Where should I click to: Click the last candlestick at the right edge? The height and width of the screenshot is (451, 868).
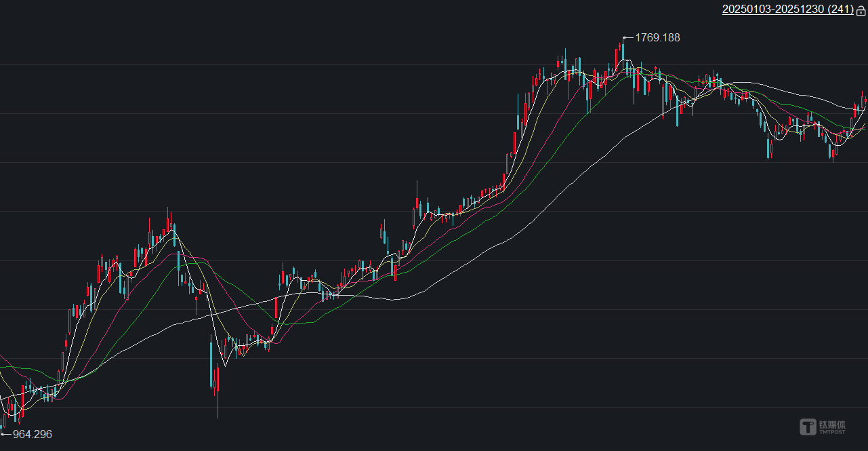coord(865,100)
